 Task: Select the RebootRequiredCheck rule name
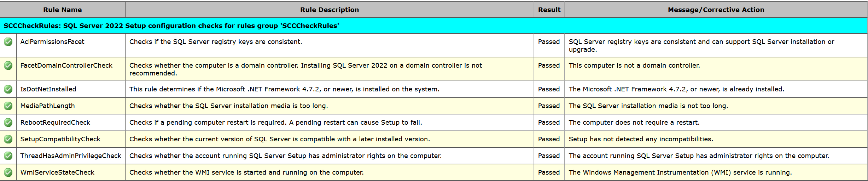tap(55, 123)
